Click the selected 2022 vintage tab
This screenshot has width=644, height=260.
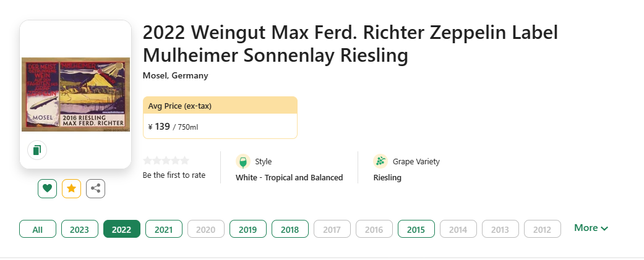tap(122, 229)
